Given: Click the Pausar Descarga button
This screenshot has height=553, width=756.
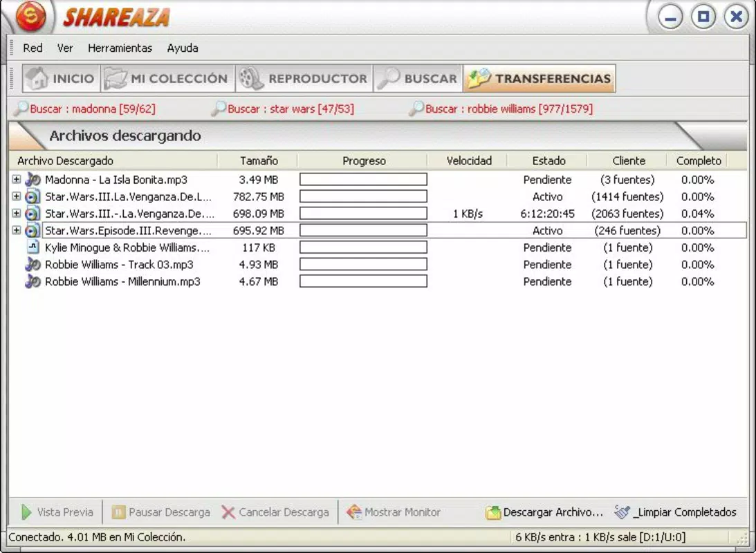Looking at the screenshot, I should pyautogui.click(x=161, y=512).
